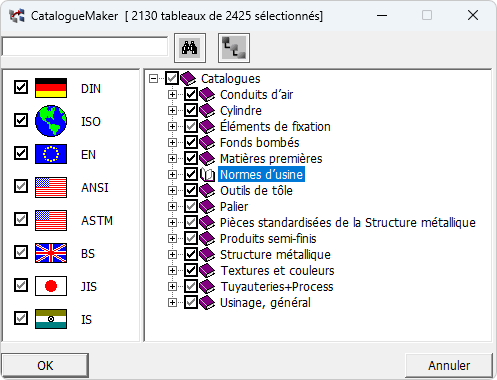Click the open book icon of Normes d'usine
Viewport: 497px width, 380px height.
[x=207, y=174]
